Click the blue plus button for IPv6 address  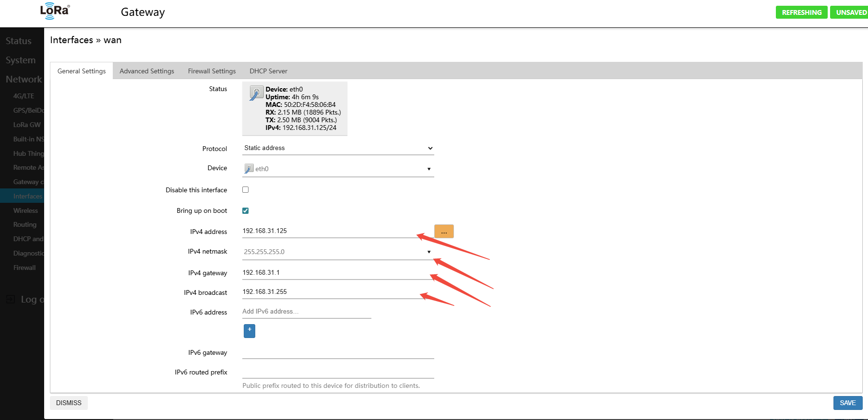pos(250,331)
